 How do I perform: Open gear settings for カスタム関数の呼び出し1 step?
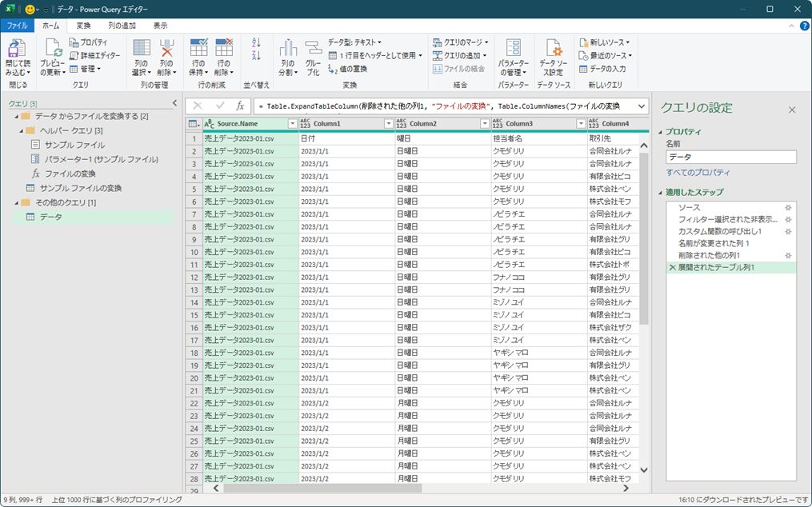788,231
